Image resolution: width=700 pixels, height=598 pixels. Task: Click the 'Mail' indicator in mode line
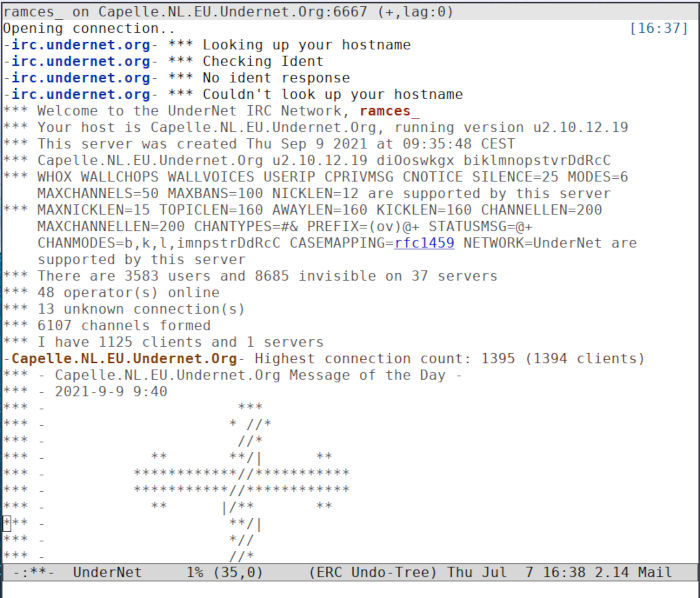655,573
